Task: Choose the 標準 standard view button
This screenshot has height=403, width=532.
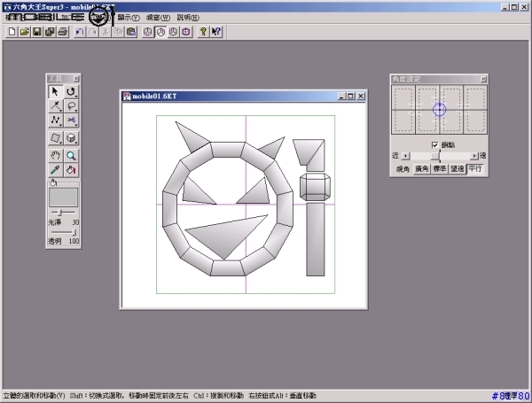Action: coord(440,169)
